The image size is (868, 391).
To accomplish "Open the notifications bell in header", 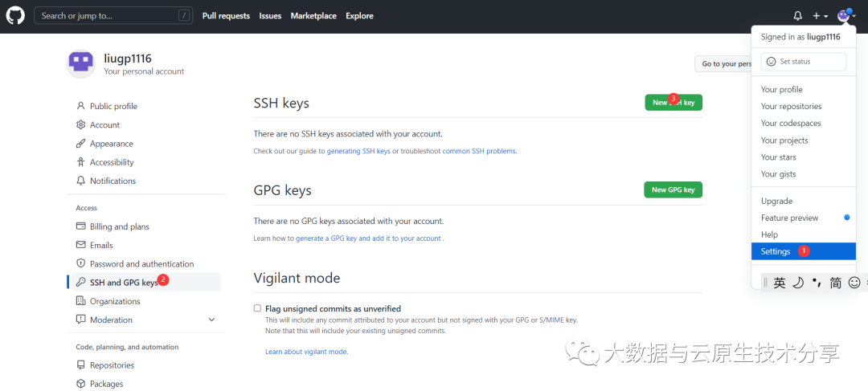I will (798, 16).
